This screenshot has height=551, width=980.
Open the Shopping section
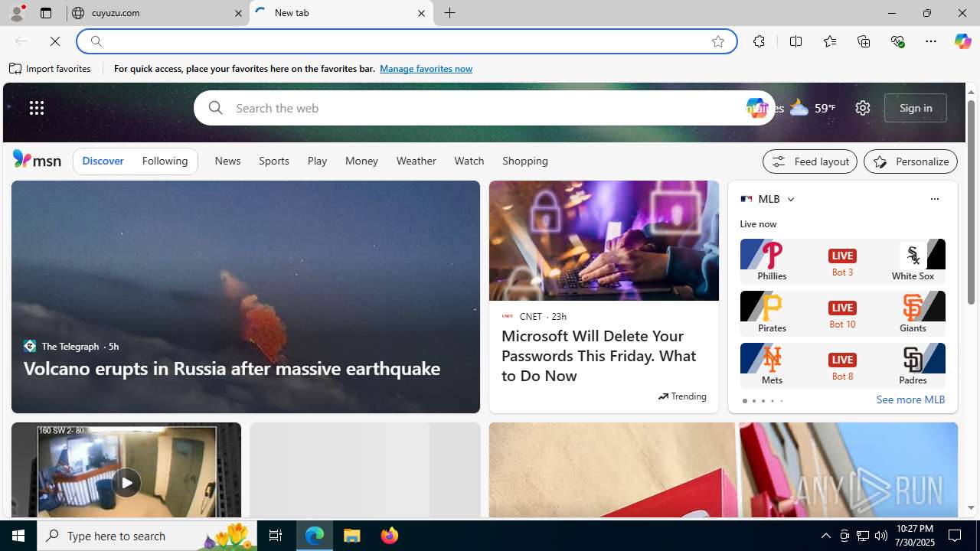525,161
